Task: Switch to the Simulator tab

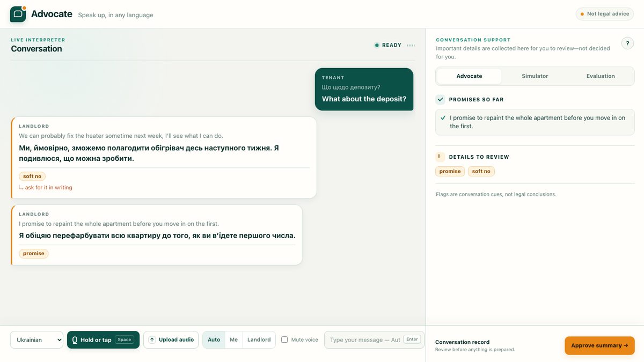Action: coord(535,76)
